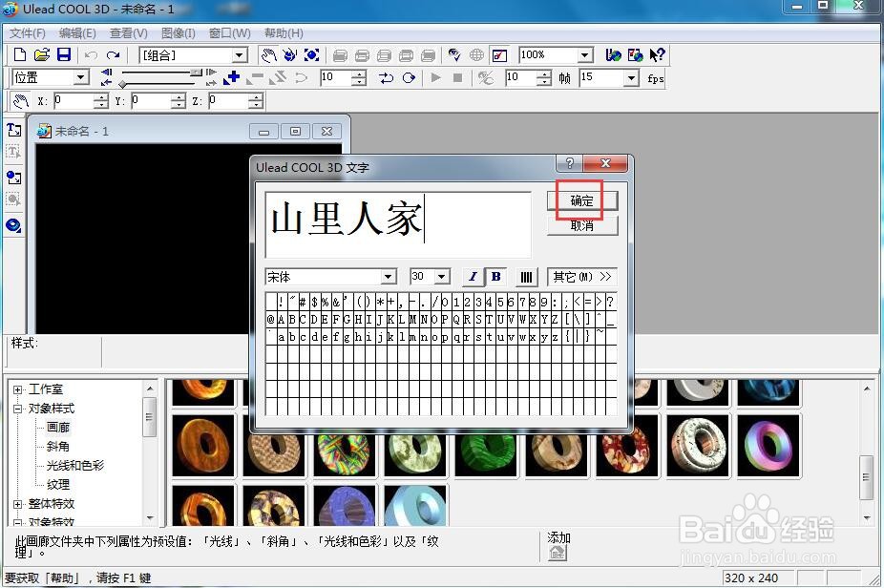
Task: Select 纹理 in the tree
Action: 58,485
